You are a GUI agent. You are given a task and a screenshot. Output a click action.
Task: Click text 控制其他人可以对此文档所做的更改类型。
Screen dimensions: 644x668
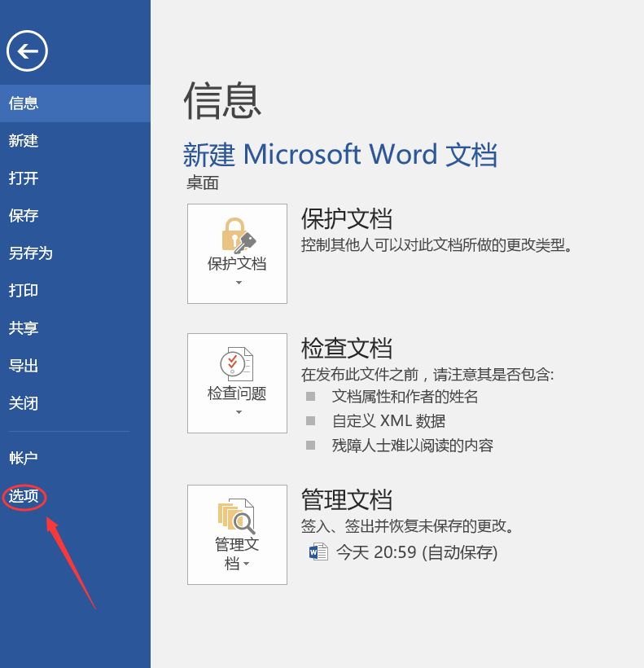point(436,245)
